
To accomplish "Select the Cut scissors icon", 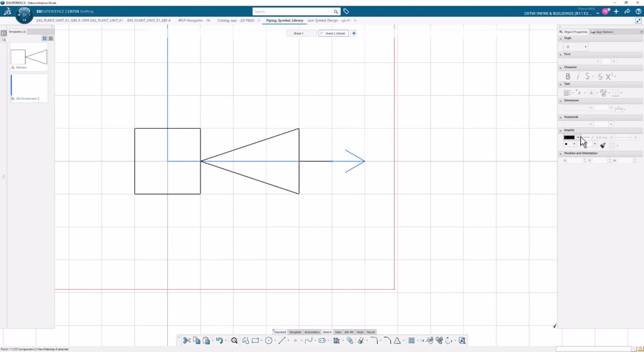I will [187, 341].
